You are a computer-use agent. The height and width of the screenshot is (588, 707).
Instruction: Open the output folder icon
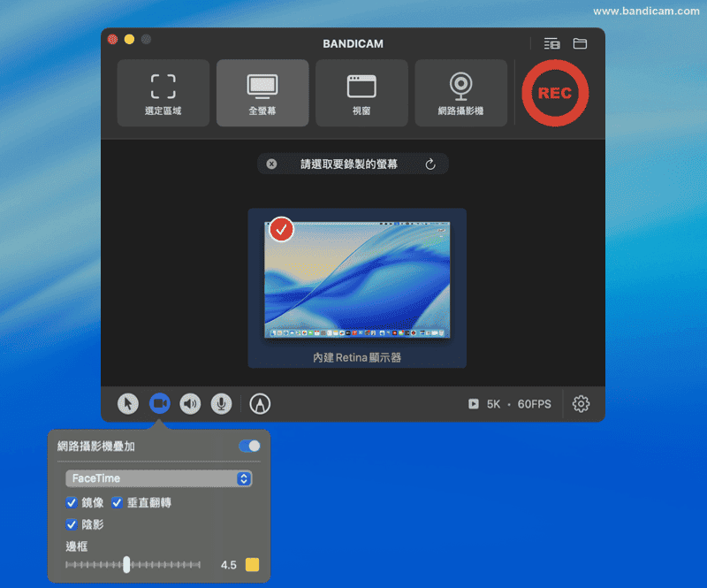tap(581, 43)
